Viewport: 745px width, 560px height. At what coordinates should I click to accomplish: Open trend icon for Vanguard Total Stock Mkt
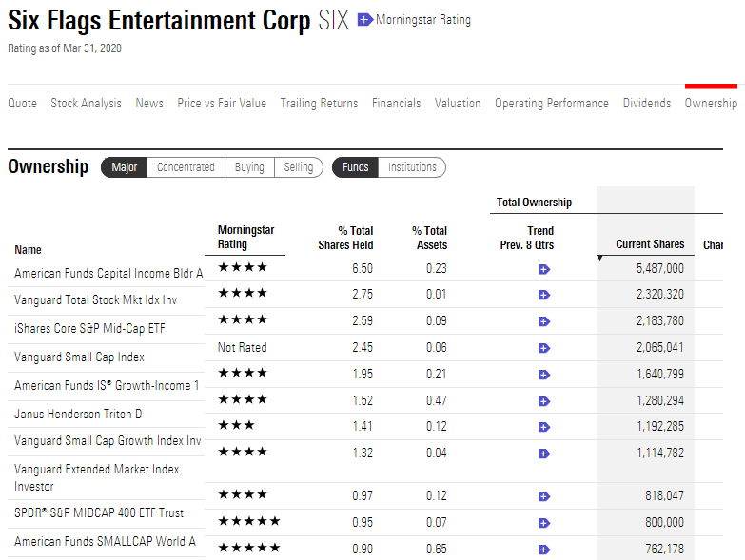coord(544,295)
